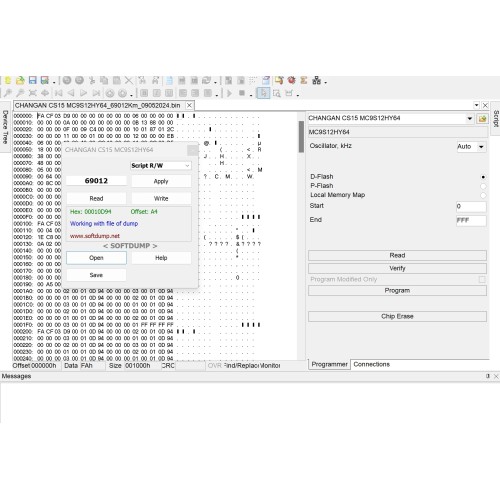
Task: Click the Chip Erase button
Action: (x=397, y=316)
